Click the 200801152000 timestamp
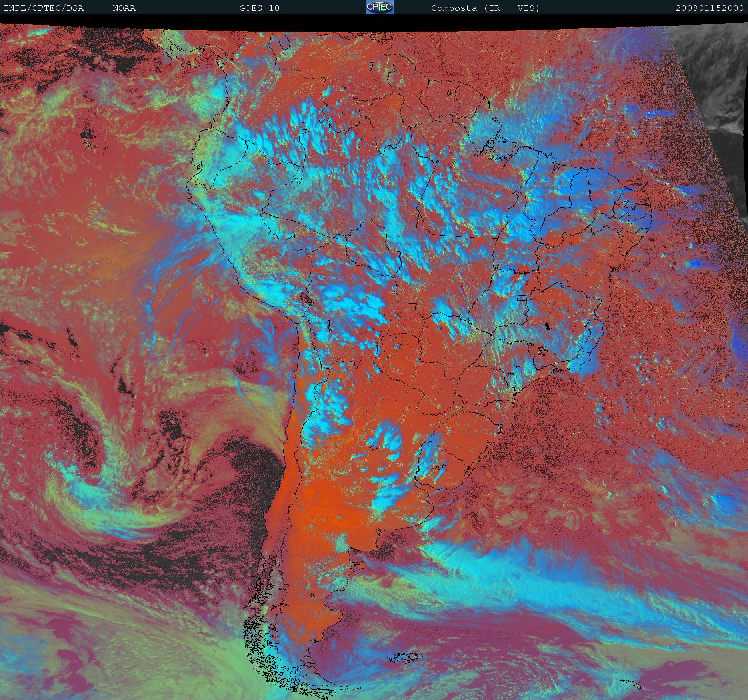 (x=709, y=8)
